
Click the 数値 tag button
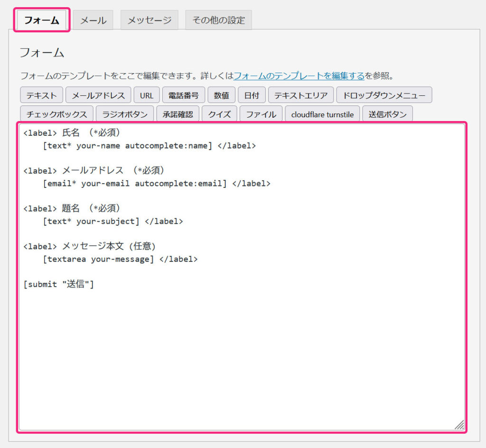pos(221,95)
